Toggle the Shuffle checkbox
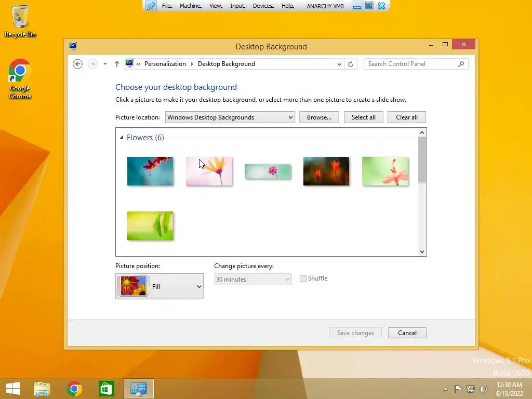This screenshot has height=399, width=532. [x=303, y=278]
